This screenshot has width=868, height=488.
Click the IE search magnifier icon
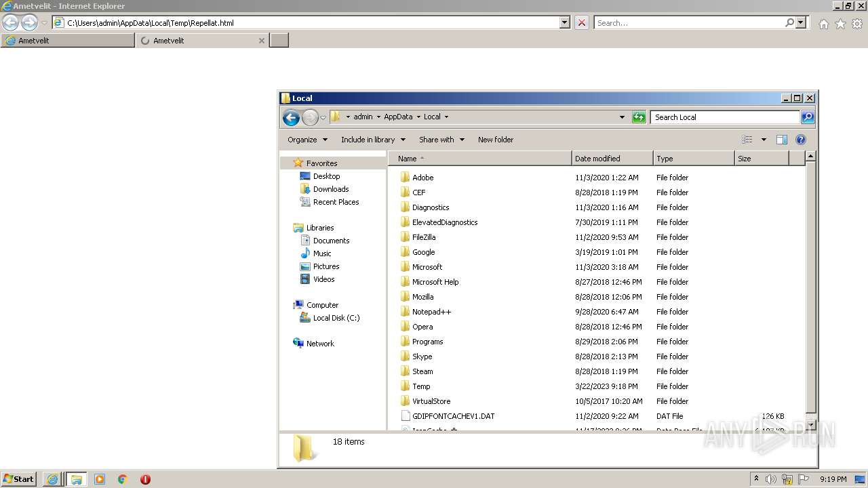(789, 23)
